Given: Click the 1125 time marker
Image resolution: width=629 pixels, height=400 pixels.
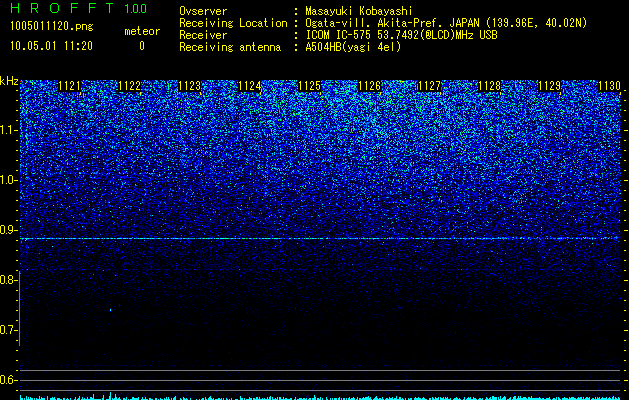Looking at the screenshot, I should (x=310, y=86).
